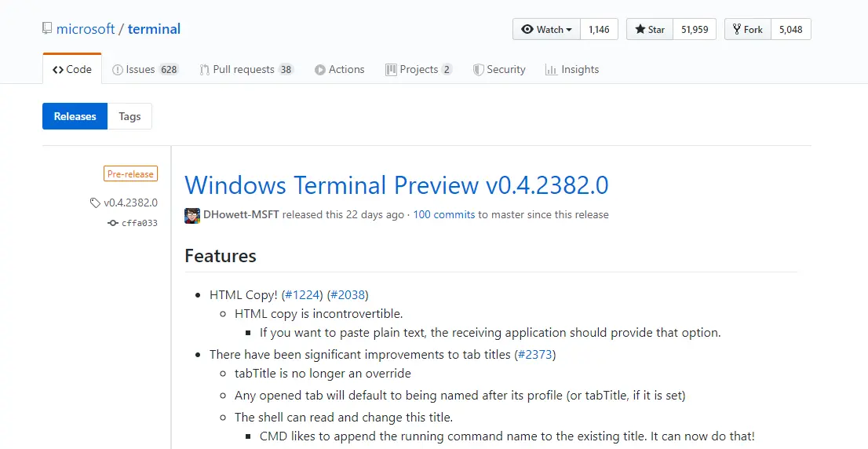The width and height of the screenshot is (868, 449).
Task: Click the commit icon beside cffa033
Action: coord(113,223)
